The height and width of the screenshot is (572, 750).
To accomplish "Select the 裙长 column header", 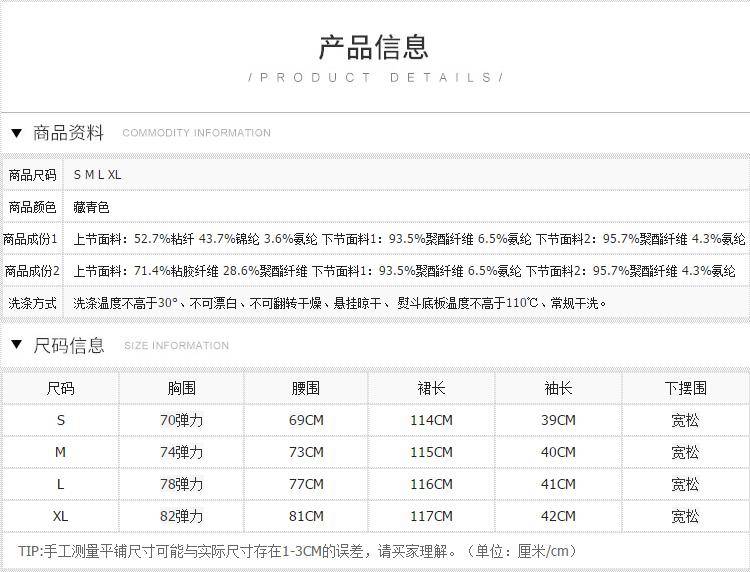I will 431,388.
